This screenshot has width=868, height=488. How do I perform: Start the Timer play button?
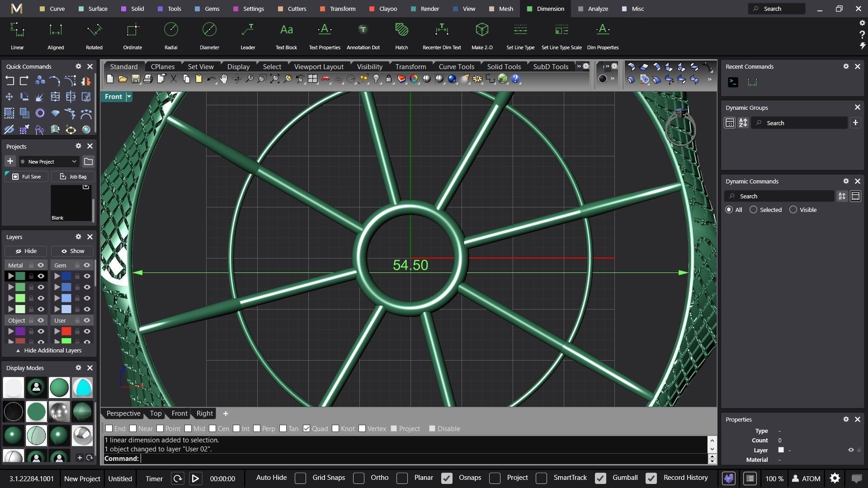[x=195, y=479]
